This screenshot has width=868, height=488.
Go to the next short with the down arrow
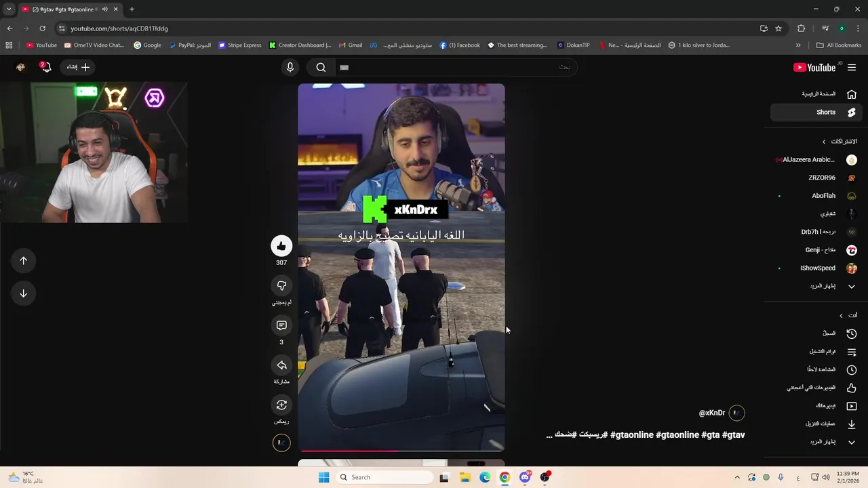pos(23,293)
